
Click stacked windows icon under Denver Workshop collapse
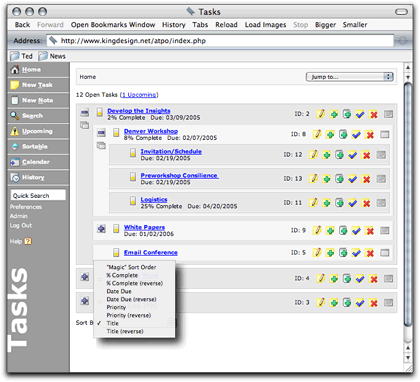(x=101, y=145)
